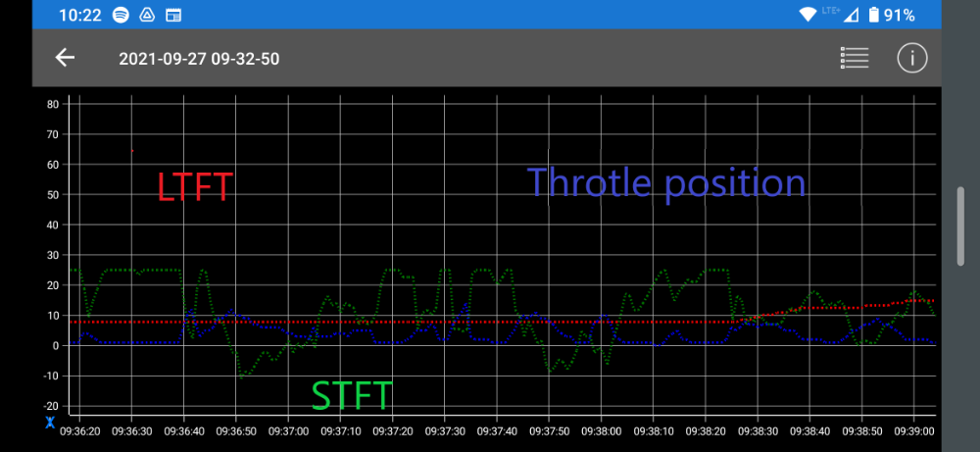Click the blue X axis marker icon
Screen dimensions: 980x452
49,423
